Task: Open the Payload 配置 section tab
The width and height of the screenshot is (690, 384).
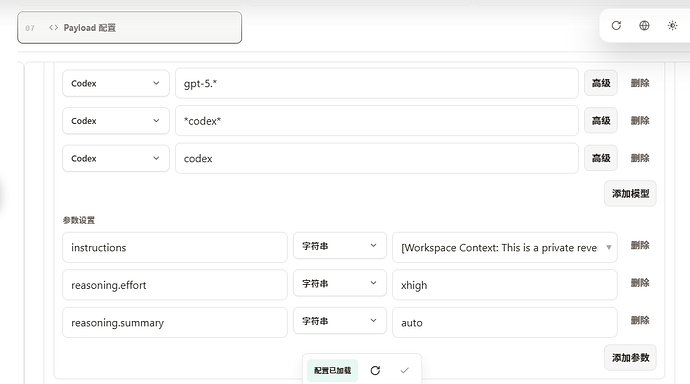Action: coord(129,28)
